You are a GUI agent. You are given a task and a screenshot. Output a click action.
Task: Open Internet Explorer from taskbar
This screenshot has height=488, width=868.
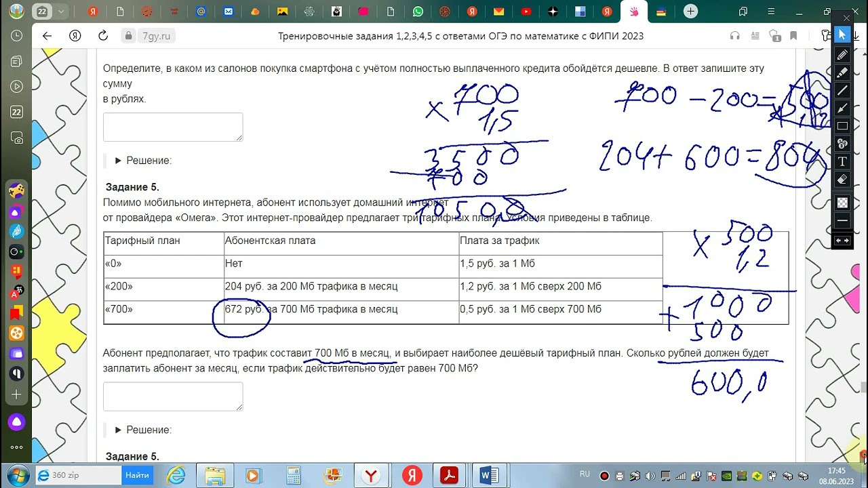coord(176,475)
